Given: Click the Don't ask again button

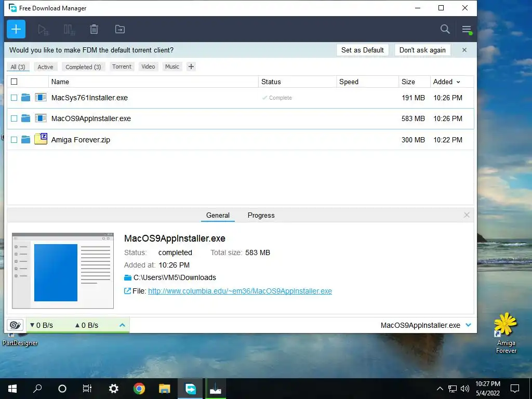Looking at the screenshot, I should pyautogui.click(x=422, y=50).
